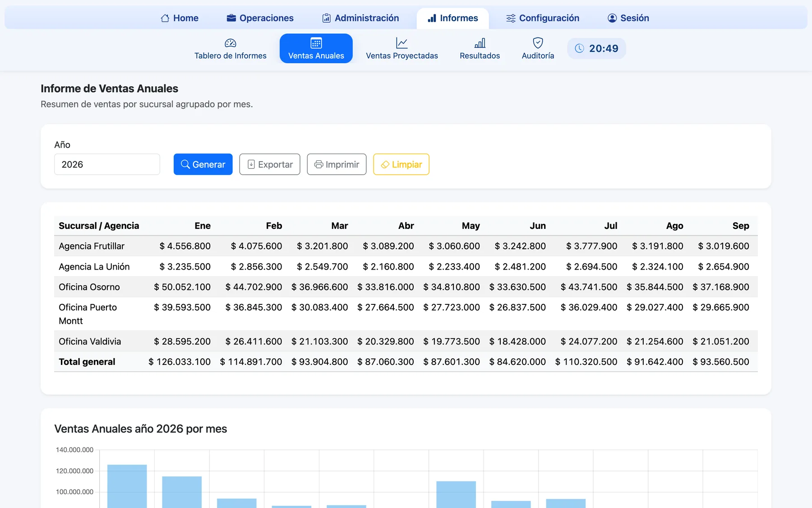Click the Generar button label
The height and width of the screenshot is (508, 812).
click(x=209, y=164)
